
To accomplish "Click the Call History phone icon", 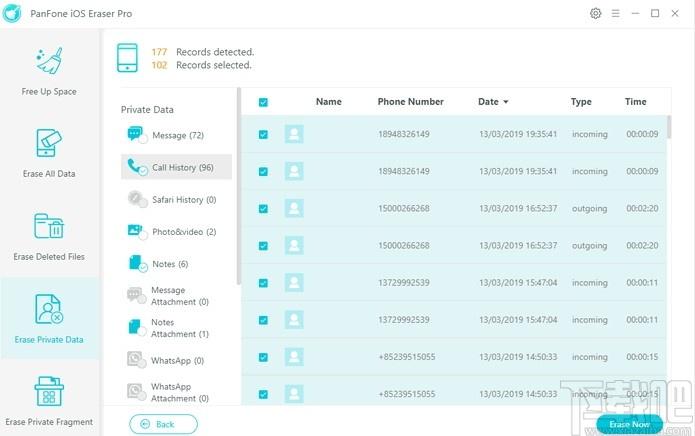I will 136,166.
